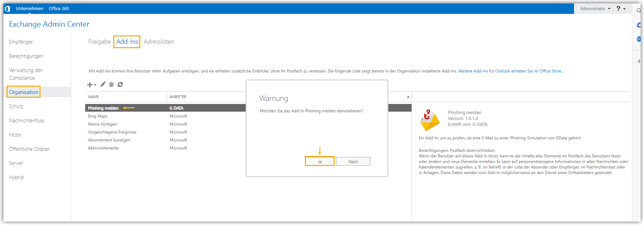Sort list using the column arrow
The height and width of the screenshot is (225, 644).
[408, 97]
